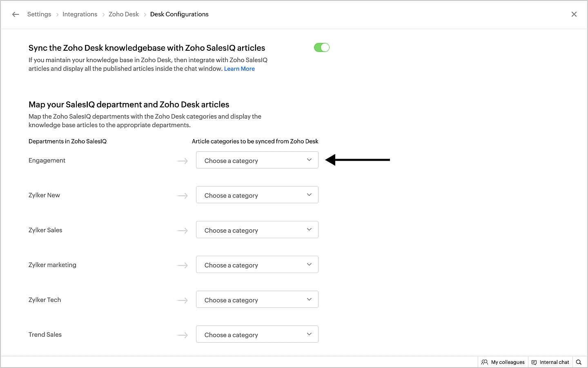Open the Trend Sales category dropdown
This screenshot has width=588, height=368.
257,334
